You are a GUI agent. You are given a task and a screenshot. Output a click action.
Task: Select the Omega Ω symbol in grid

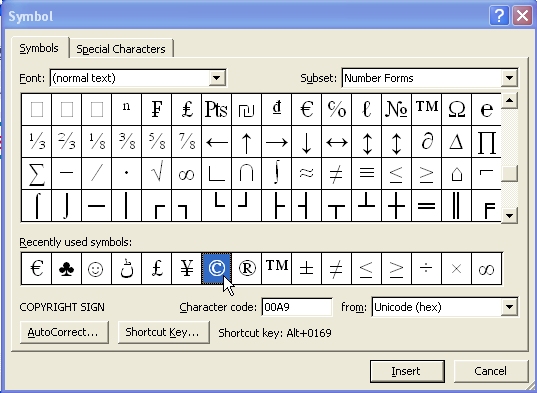point(457,110)
